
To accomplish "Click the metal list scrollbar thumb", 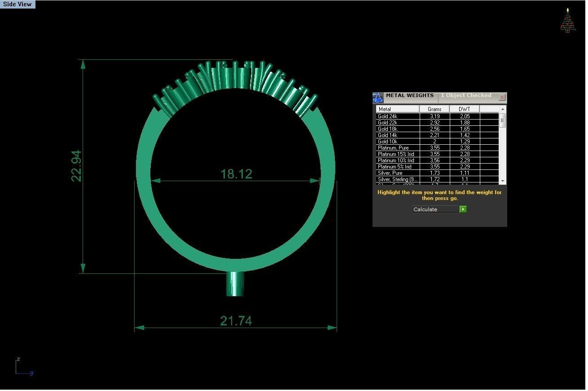I will coord(503,120).
